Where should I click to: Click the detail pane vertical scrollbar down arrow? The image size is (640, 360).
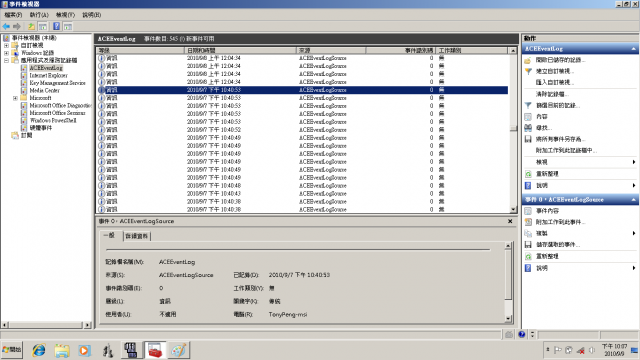click(508, 319)
